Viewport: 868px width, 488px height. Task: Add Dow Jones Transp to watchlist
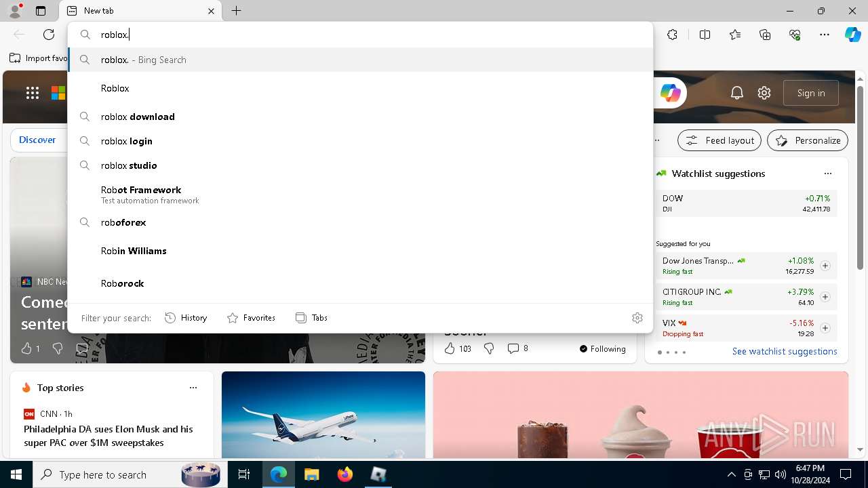tap(825, 266)
